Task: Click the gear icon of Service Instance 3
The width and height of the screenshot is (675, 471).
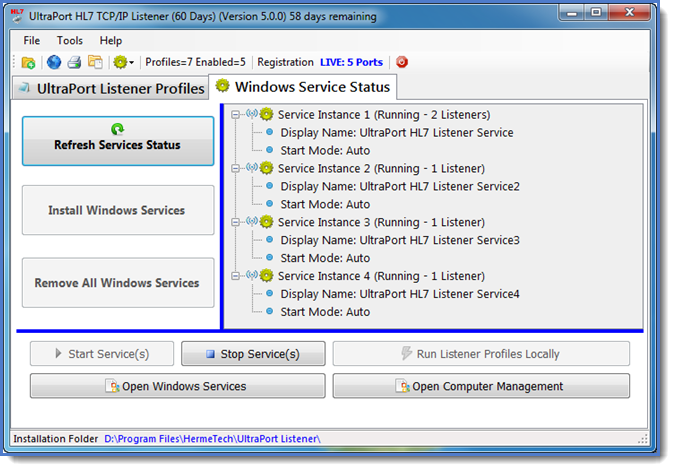Action: click(266, 222)
